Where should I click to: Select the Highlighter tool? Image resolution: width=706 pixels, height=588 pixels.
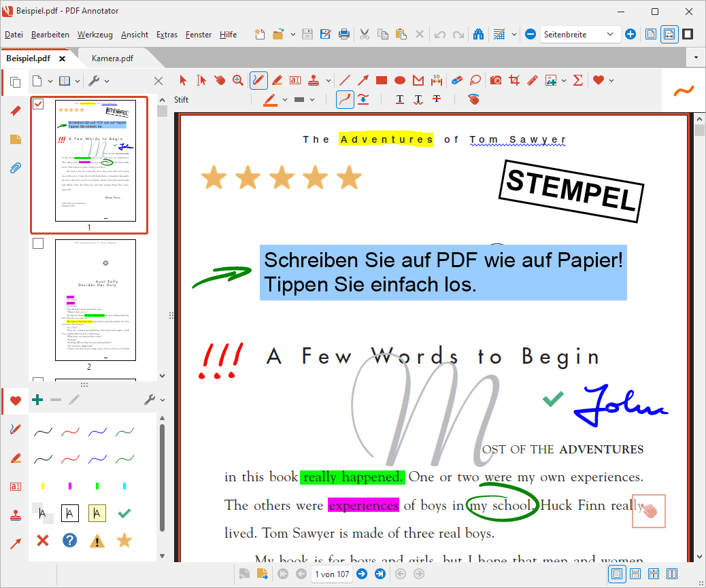coord(277,80)
